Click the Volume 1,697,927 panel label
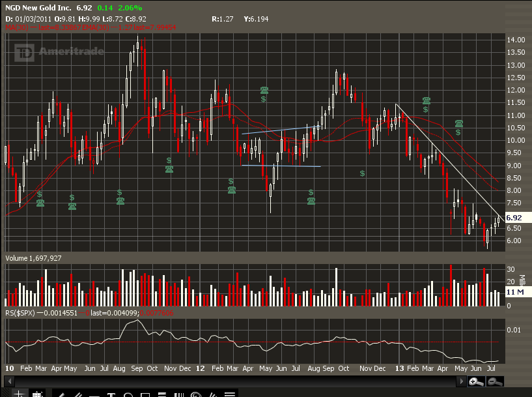 33,259
